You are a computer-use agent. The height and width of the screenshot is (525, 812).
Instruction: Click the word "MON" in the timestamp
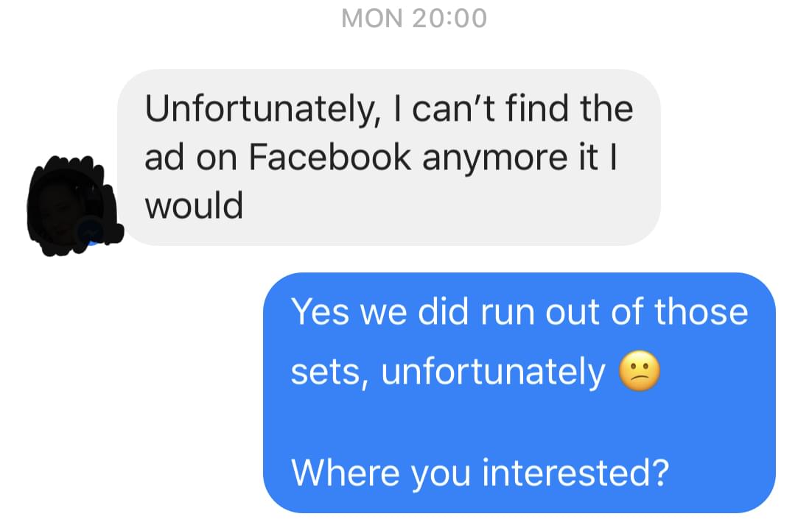pos(373,18)
